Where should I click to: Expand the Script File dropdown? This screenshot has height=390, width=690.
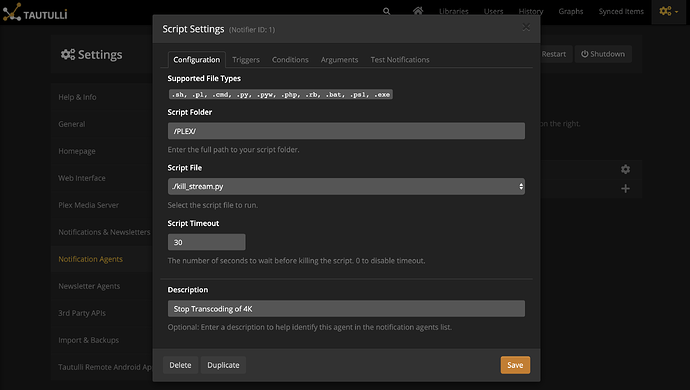click(346, 187)
